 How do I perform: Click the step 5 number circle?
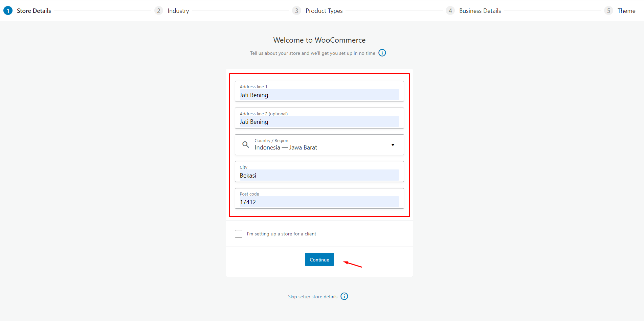(608, 11)
